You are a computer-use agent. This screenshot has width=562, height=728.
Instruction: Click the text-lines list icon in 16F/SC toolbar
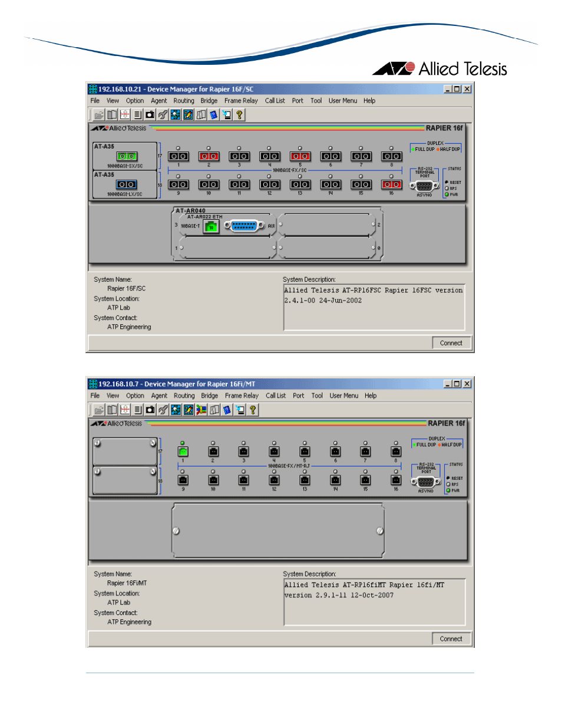pos(137,115)
